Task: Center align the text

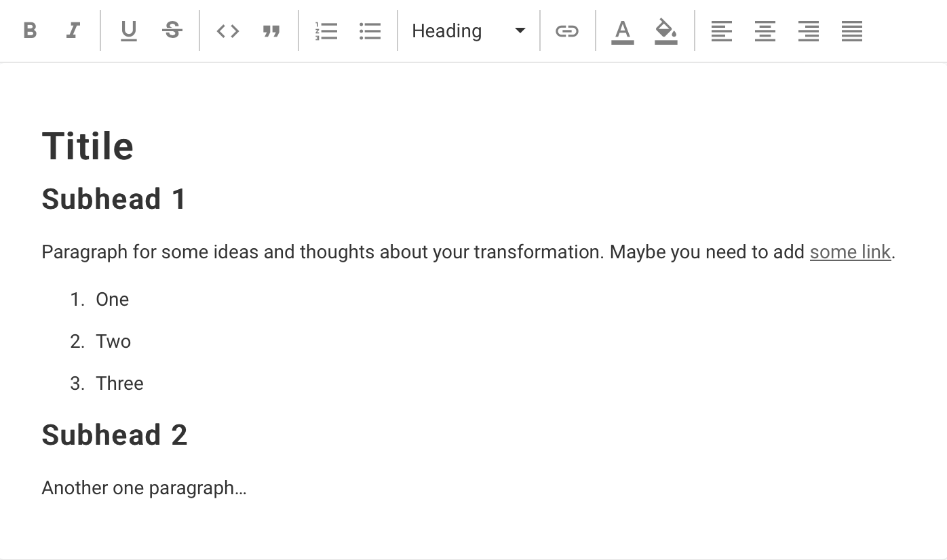Action: (x=765, y=31)
